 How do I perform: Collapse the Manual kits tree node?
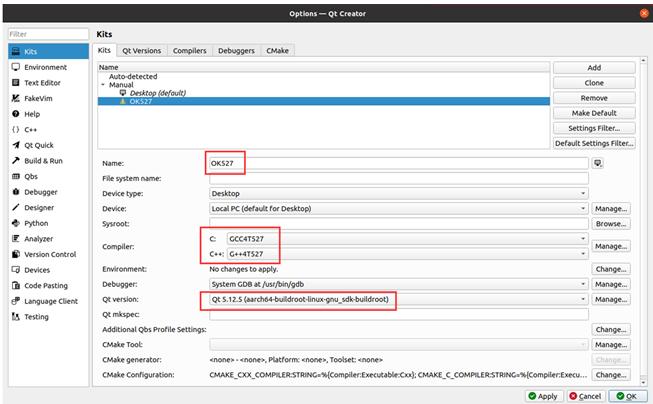pyautogui.click(x=103, y=85)
